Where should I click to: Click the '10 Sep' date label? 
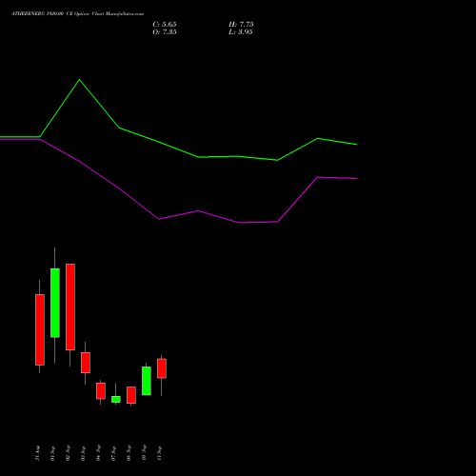tap(144, 453)
